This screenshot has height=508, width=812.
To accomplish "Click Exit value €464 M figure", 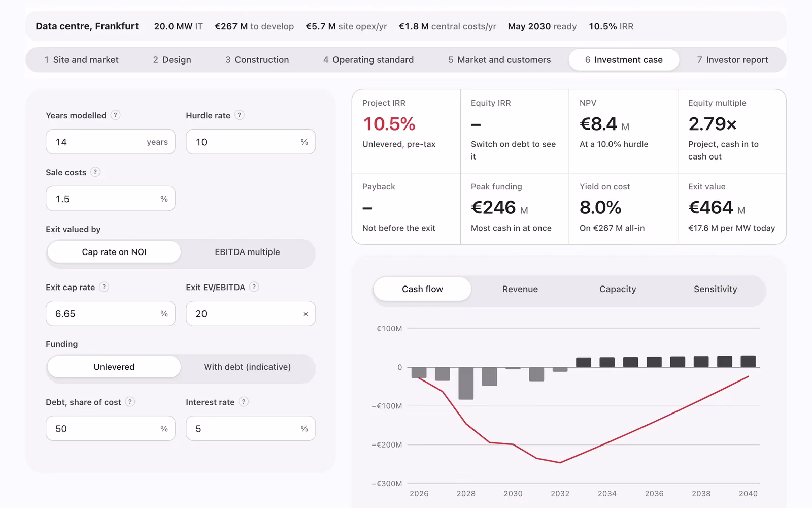I will (717, 208).
